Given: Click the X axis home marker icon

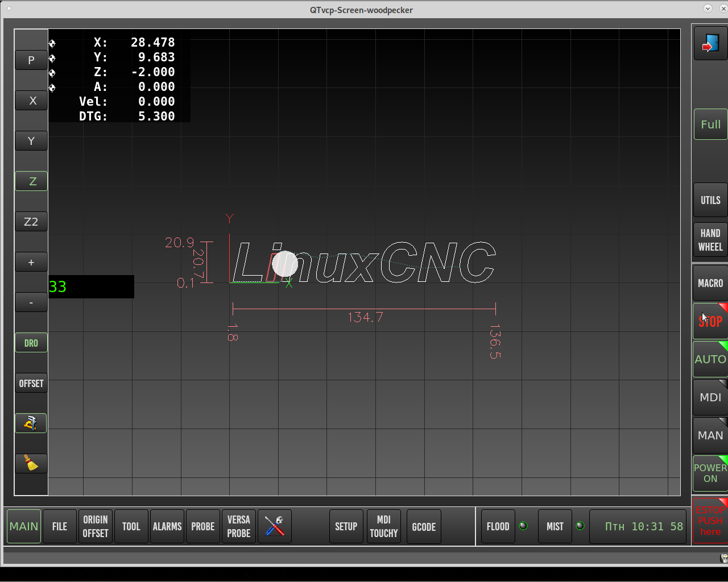Looking at the screenshot, I should (52, 43).
